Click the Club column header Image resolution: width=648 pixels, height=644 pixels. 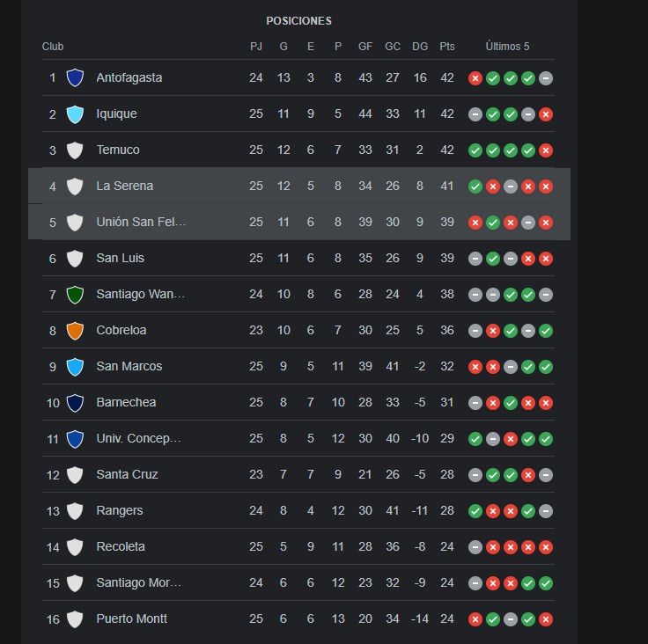pos(53,47)
